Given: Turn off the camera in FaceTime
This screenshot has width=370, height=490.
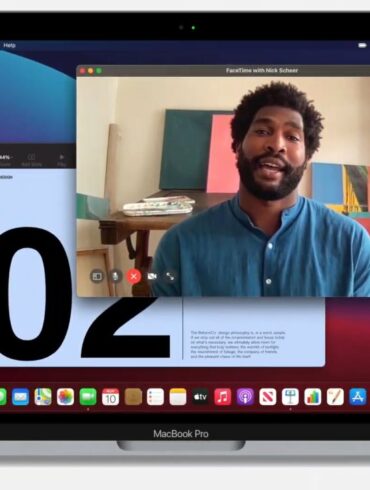Looking at the screenshot, I should pos(152,276).
